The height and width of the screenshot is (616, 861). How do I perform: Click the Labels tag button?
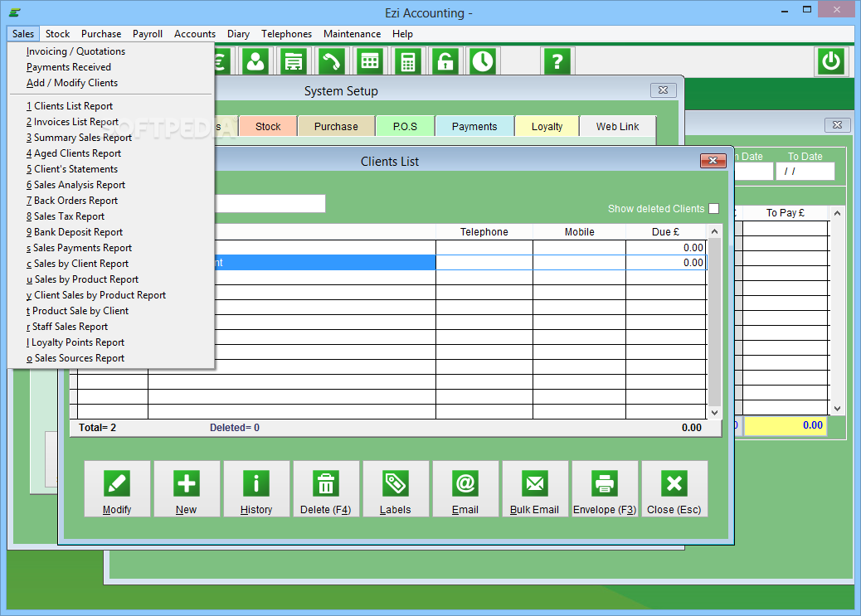[396, 488]
